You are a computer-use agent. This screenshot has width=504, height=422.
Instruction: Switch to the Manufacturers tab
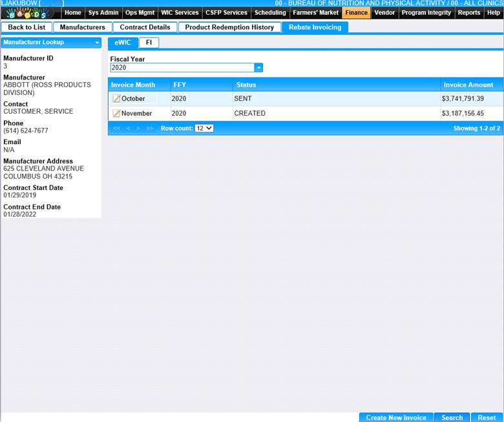coord(83,27)
